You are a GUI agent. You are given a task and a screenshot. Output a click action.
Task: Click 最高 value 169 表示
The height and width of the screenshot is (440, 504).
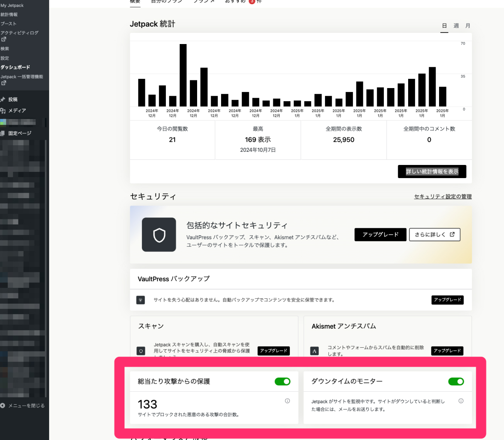(x=258, y=140)
